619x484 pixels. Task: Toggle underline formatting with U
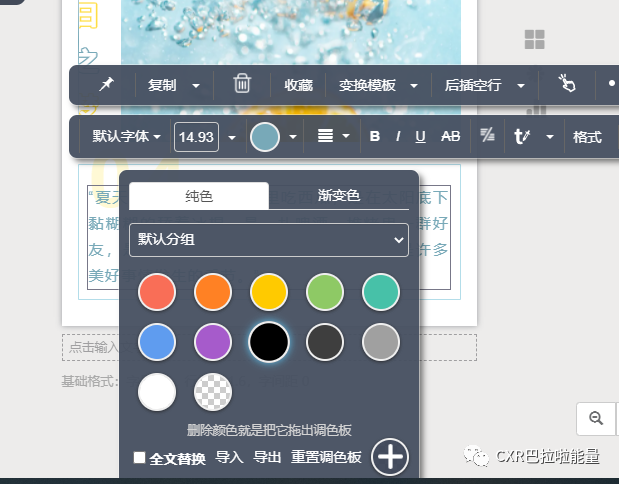(420, 137)
